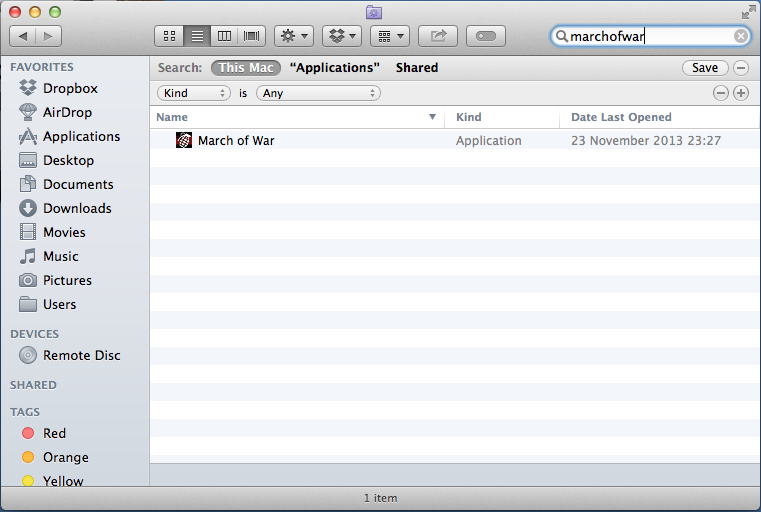Image resolution: width=761 pixels, height=512 pixels.
Task: Open the Action gear menu
Action: tap(294, 36)
